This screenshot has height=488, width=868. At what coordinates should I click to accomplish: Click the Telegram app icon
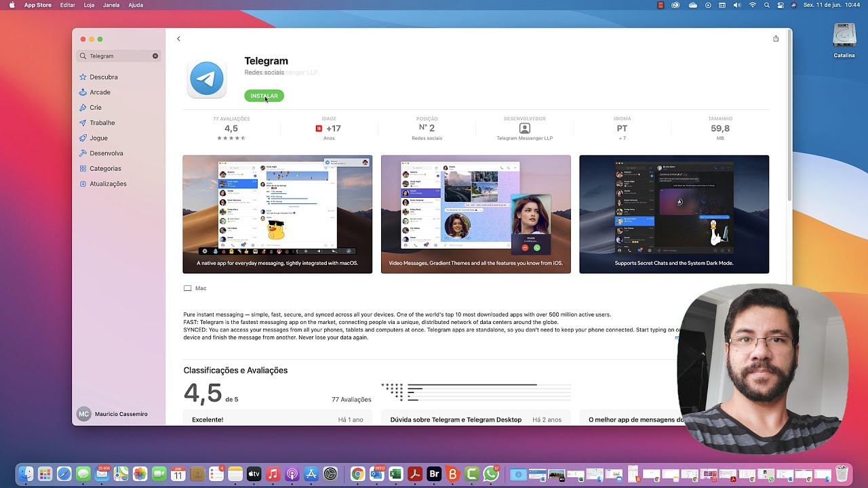(x=207, y=79)
